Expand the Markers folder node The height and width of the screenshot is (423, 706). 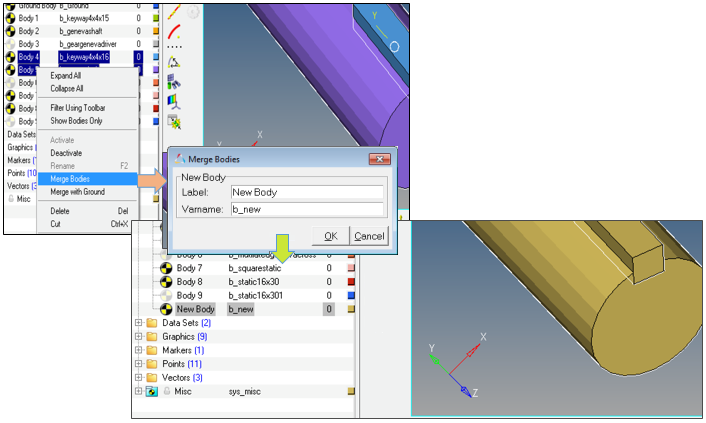pyautogui.click(x=139, y=350)
